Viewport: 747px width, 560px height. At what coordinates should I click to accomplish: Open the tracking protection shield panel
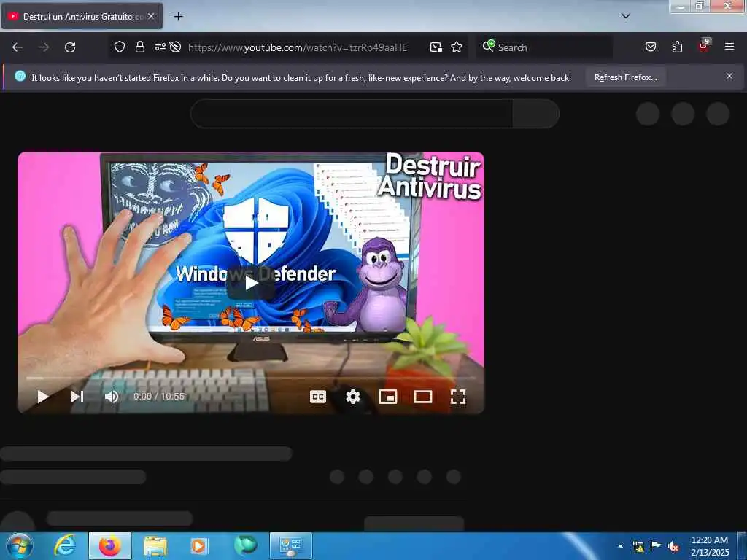[120, 47]
